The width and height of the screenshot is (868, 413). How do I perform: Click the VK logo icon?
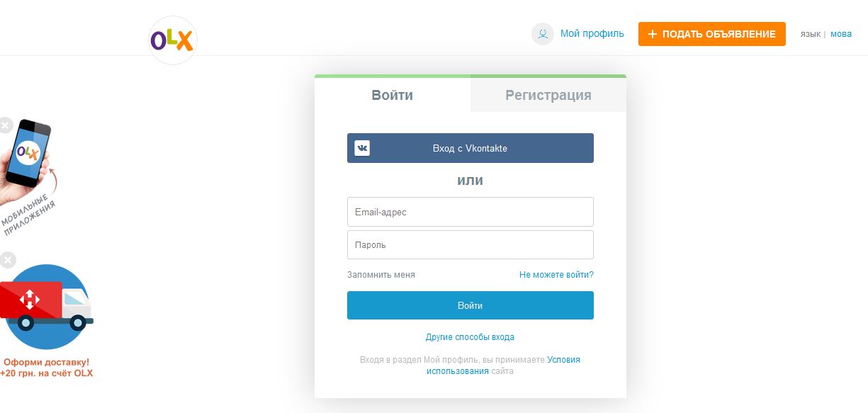pyautogui.click(x=362, y=148)
